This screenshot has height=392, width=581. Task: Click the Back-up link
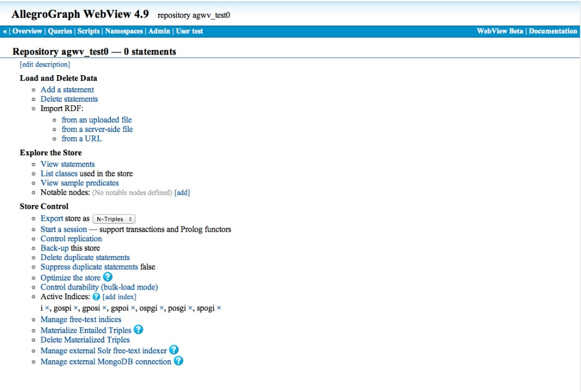pos(55,248)
